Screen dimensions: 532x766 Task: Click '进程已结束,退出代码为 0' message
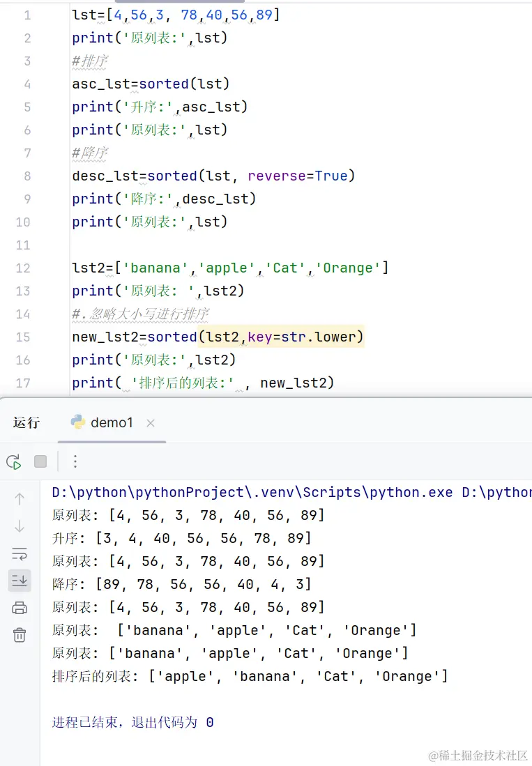click(132, 722)
